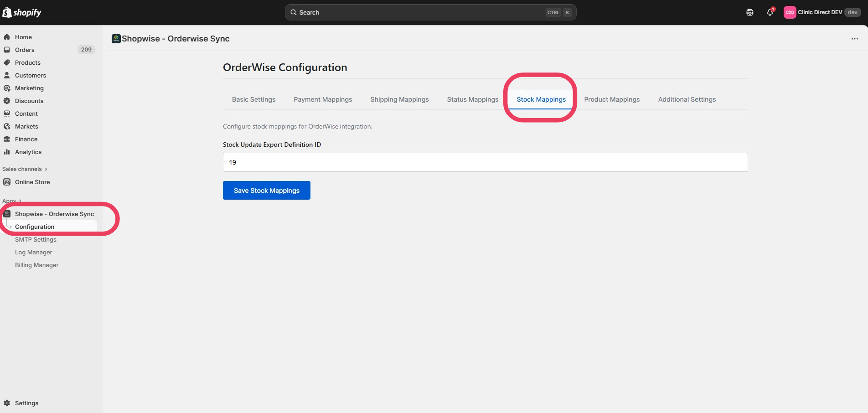Viewport: 868px width, 413px height.
Task: Click the Orders count badge 209
Action: pos(86,50)
